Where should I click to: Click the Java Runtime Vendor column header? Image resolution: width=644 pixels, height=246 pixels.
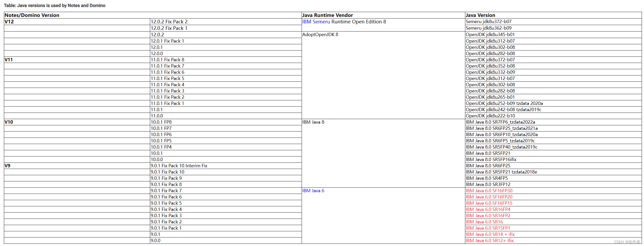tap(383, 15)
